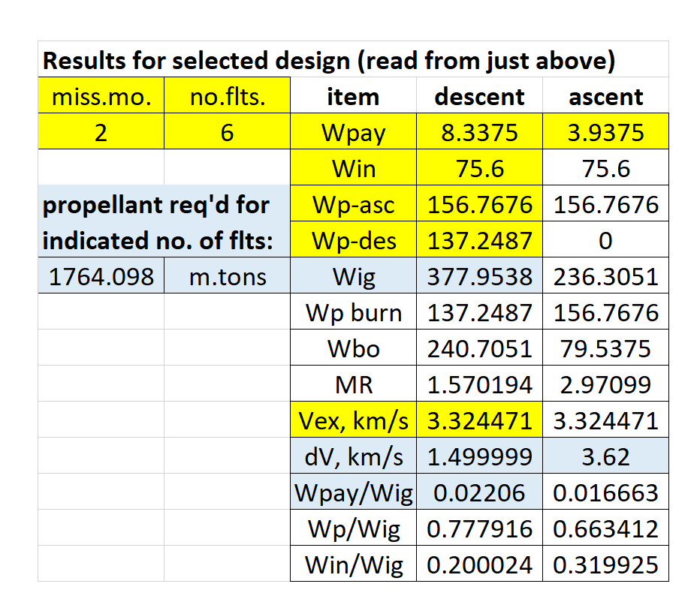Select the miss.mo. header cell
The width and height of the screenshot is (700, 614).
tap(101, 95)
